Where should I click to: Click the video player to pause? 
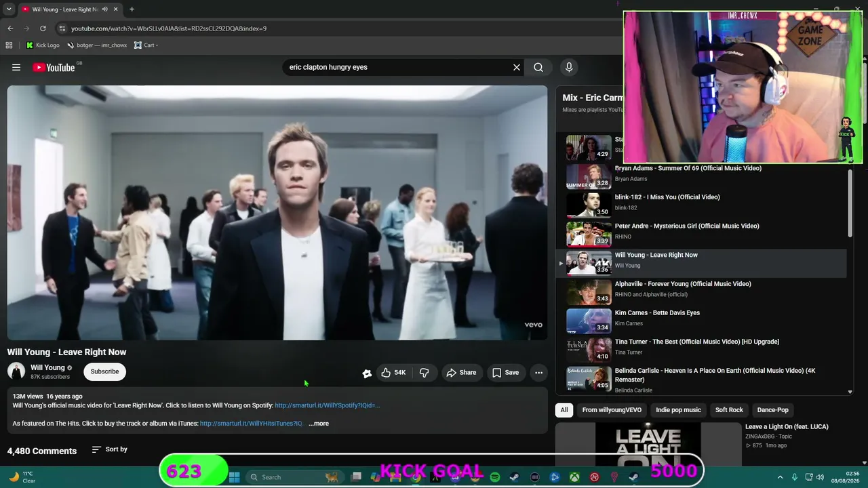277,213
